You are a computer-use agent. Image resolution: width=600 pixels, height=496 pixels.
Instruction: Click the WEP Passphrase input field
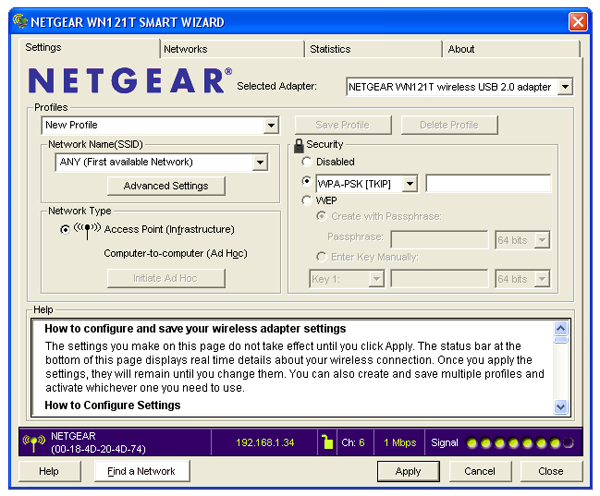click(x=439, y=240)
